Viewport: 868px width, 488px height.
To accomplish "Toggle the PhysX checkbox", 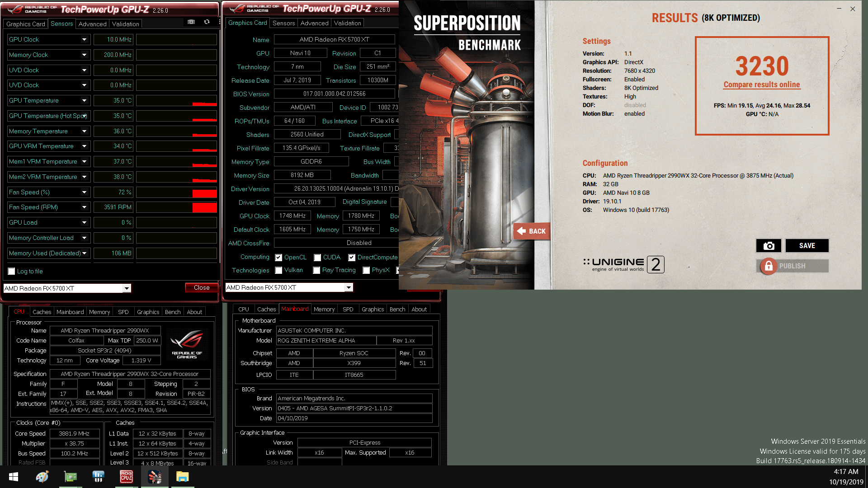I will click(x=366, y=270).
